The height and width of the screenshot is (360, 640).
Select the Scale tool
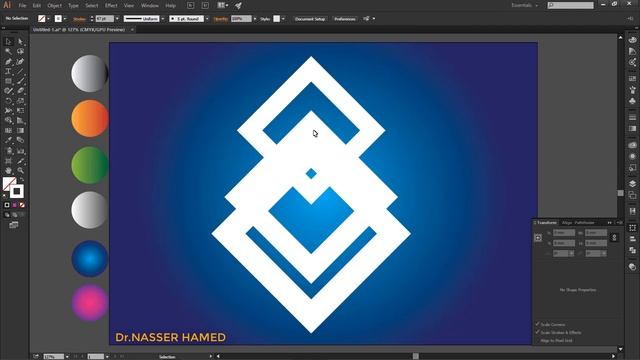(20, 101)
